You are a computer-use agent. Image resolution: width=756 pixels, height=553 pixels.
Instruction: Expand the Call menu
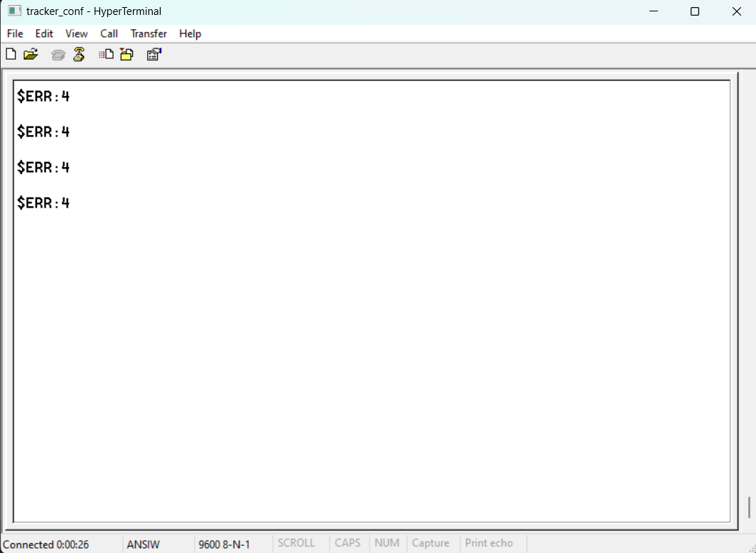(109, 33)
